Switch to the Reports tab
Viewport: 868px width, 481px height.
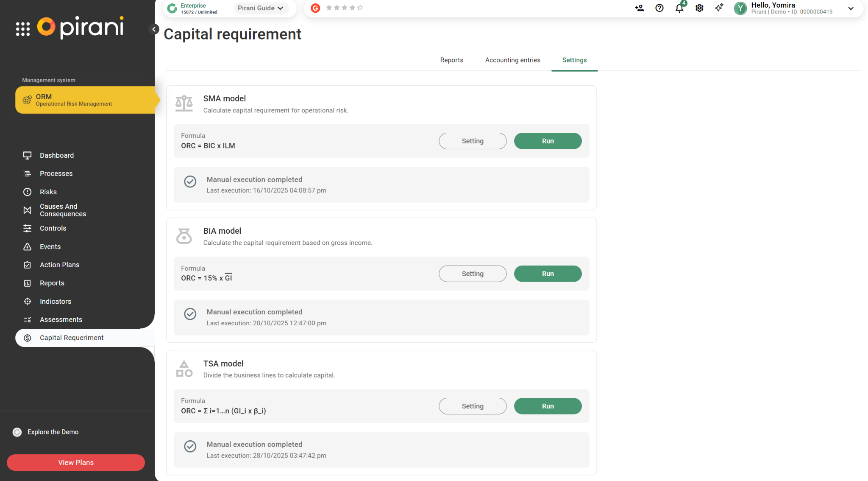(451, 60)
